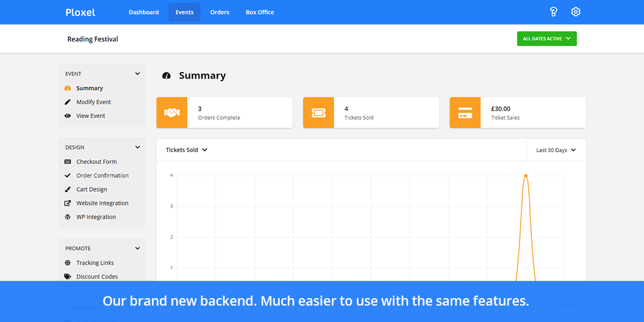Screen dimensions: 644x322
Task: Collapse the DESIGN sidebar section
Action: [x=138, y=147]
